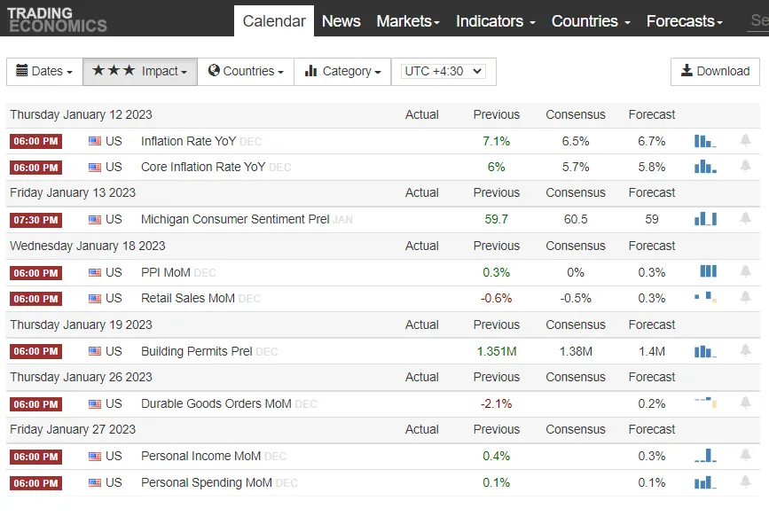Open Durable Goods Orders MoM link
Screen dimensions: 769x532
point(216,403)
